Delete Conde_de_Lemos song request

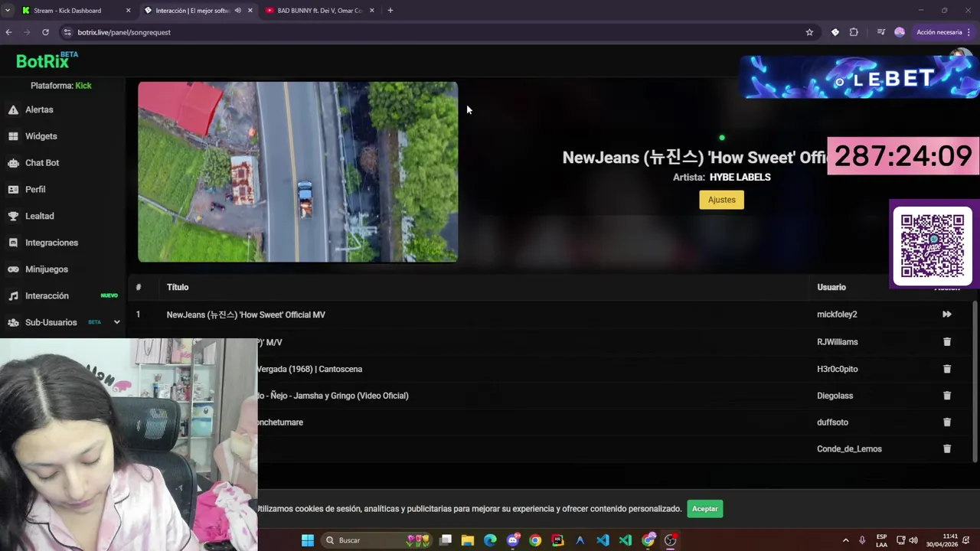(947, 449)
